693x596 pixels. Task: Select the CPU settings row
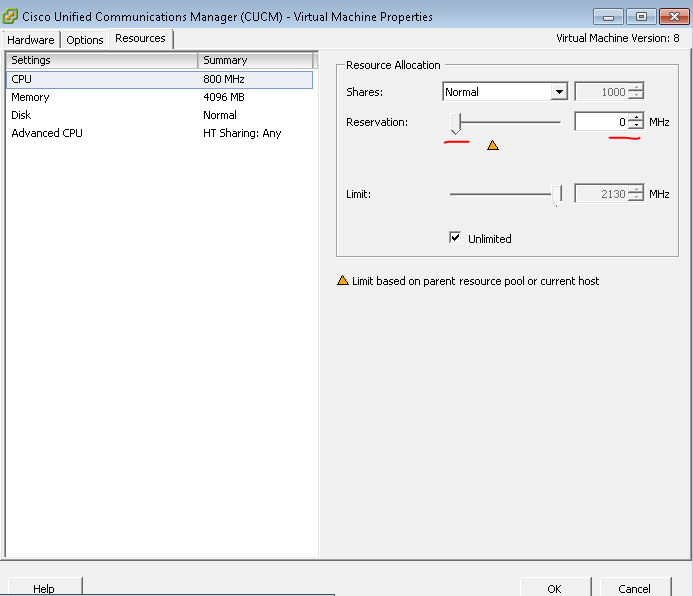[160, 79]
